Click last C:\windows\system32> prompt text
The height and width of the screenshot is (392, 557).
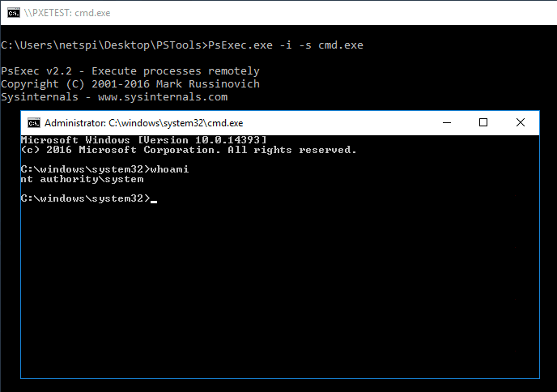(85, 198)
